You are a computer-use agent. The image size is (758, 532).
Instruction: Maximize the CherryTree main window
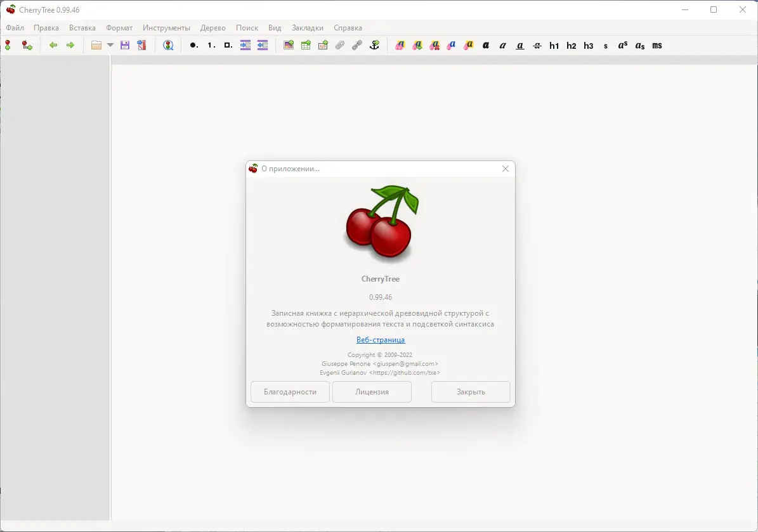pyautogui.click(x=714, y=10)
